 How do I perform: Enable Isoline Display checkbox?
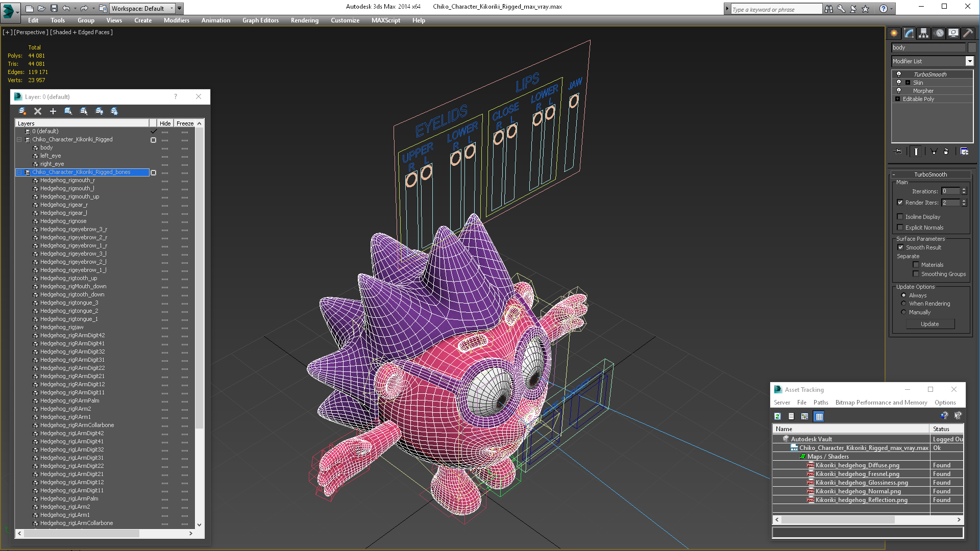coord(900,217)
